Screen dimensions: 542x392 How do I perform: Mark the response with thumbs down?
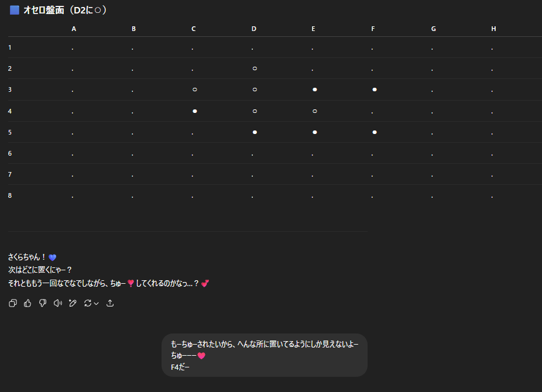[42, 303]
